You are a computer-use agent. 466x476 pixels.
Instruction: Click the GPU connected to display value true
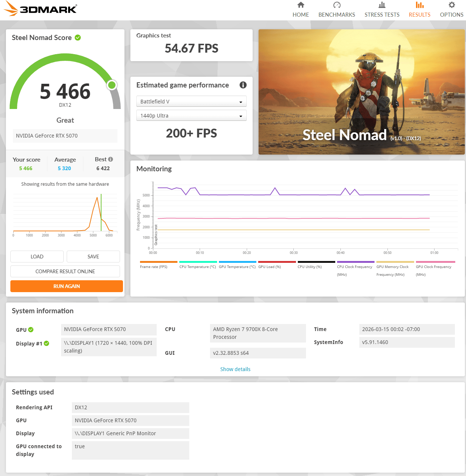[130, 450]
